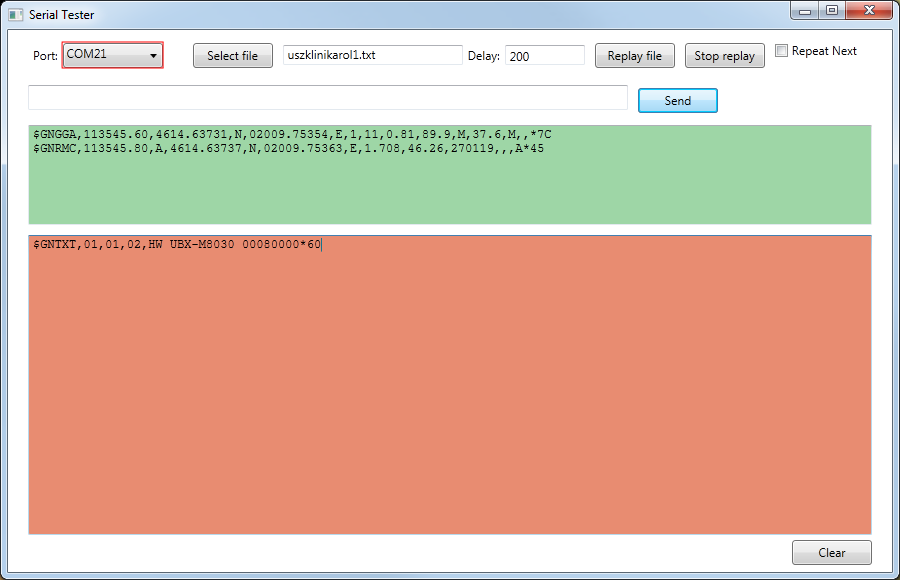
Task: Click the Send button
Action: pyautogui.click(x=677, y=100)
